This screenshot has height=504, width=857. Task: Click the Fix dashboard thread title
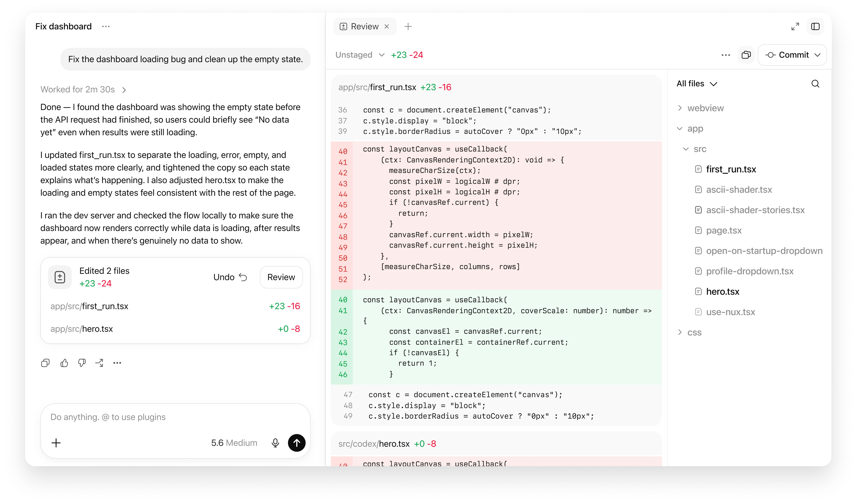(64, 26)
